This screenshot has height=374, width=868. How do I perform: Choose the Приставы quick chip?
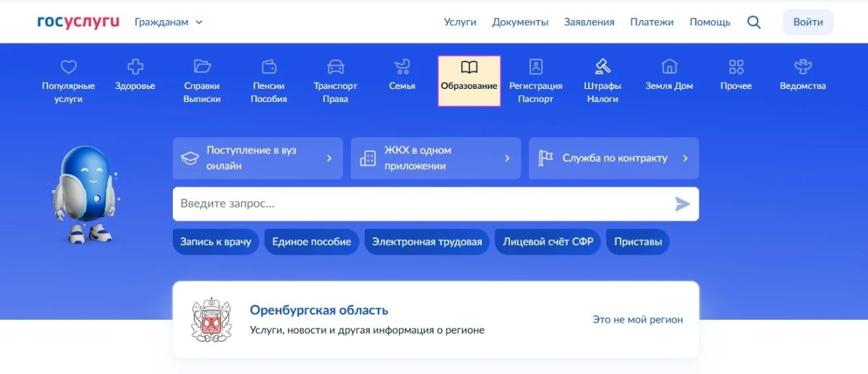coord(638,242)
